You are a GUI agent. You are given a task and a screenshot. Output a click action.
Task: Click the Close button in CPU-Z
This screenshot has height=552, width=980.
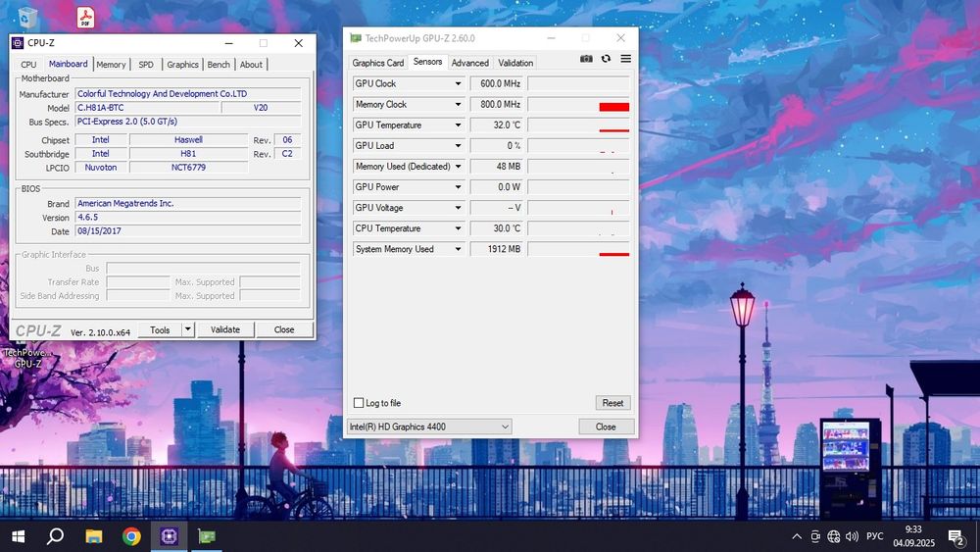point(284,329)
